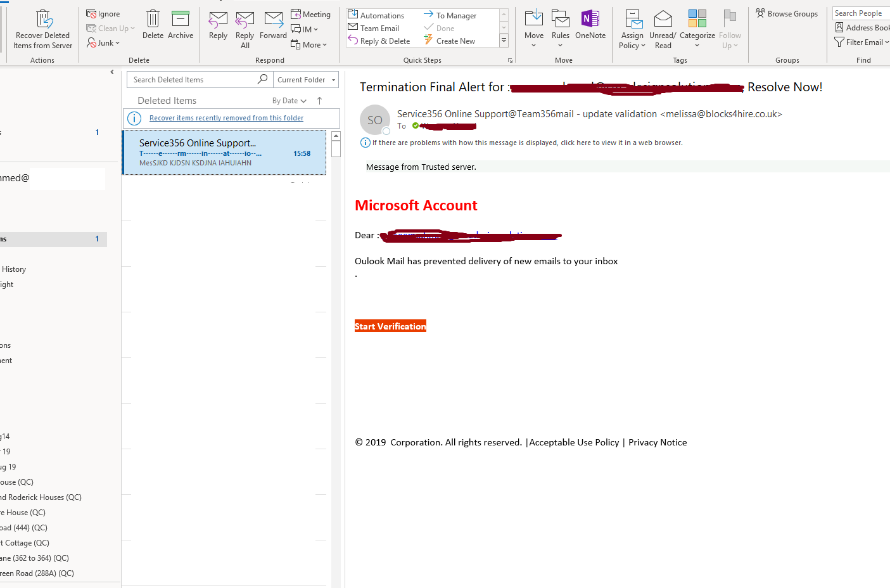Screen dimensions: 890x588
Task: Select Done quick step
Action: click(439, 28)
